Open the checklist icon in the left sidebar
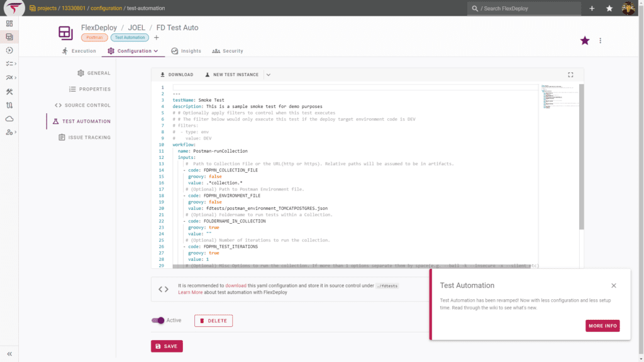This screenshot has width=644, height=362. click(9, 64)
